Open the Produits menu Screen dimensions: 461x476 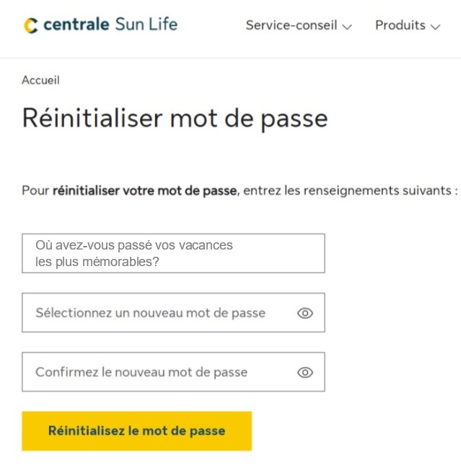(x=400, y=25)
